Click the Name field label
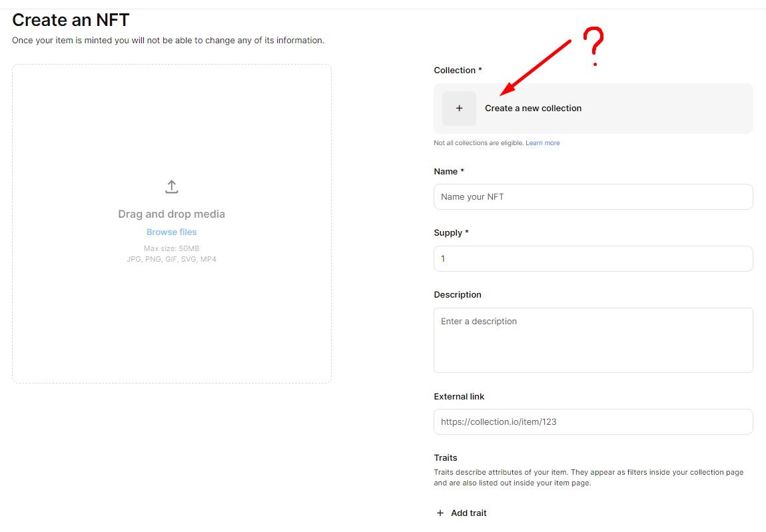This screenshot has width=766, height=532. pos(449,172)
